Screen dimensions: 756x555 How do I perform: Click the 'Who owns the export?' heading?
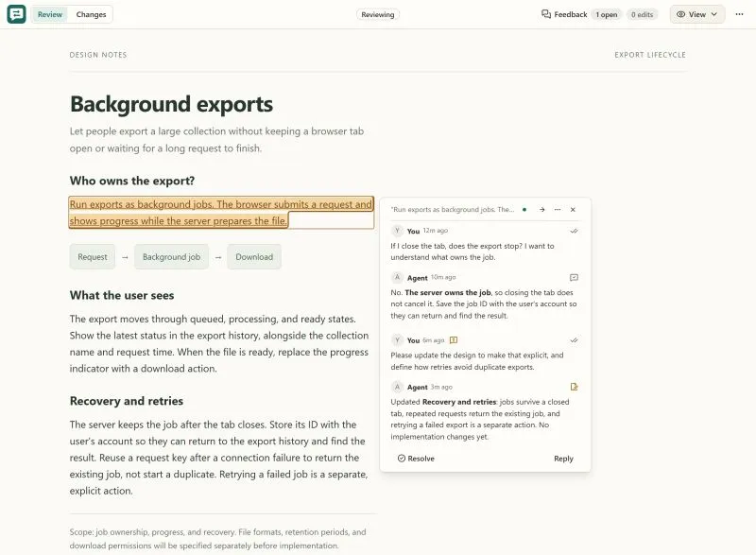click(132, 181)
